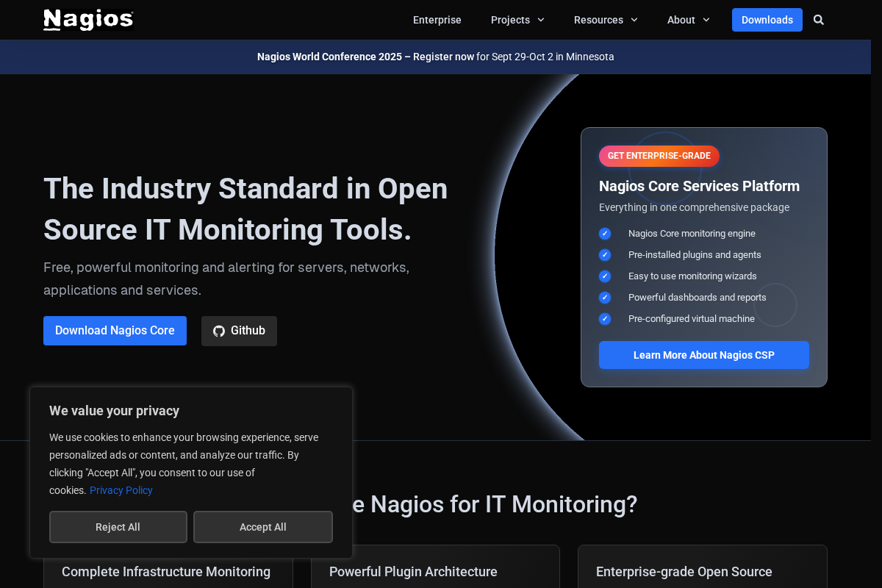Screen dimensions: 882x588
Task: Reject all cookies in privacy banner
Action: [x=118, y=527]
